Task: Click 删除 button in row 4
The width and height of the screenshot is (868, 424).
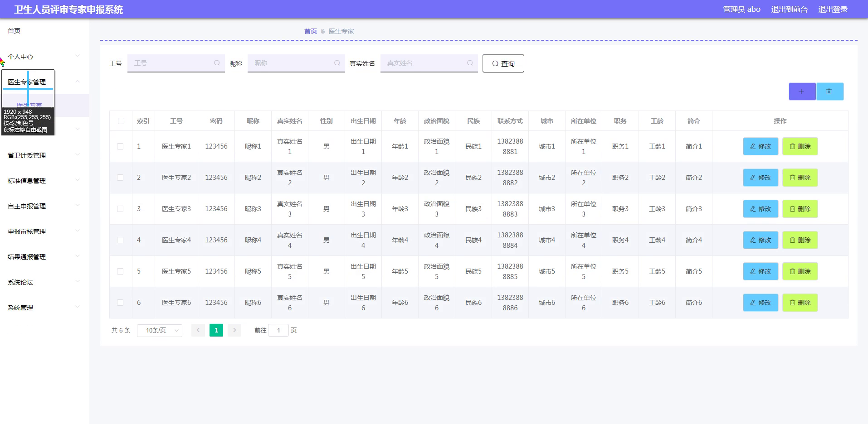Action: click(800, 240)
